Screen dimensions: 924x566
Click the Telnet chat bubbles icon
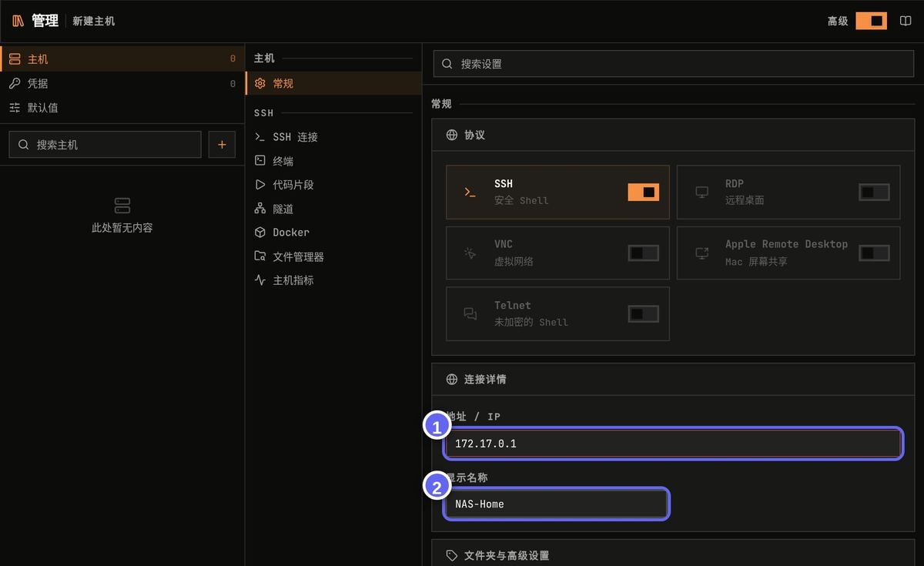470,313
